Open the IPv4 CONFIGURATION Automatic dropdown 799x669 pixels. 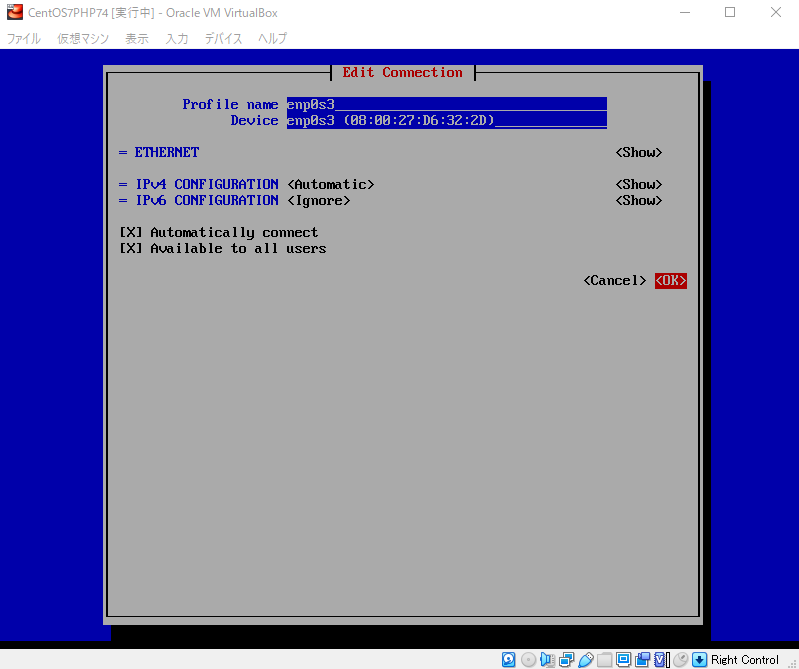pos(330,184)
